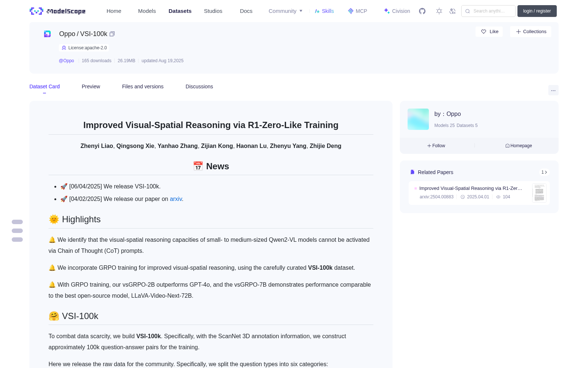Open the Discussions tab
The height and width of the screenshot is (368, 588).
199,86
